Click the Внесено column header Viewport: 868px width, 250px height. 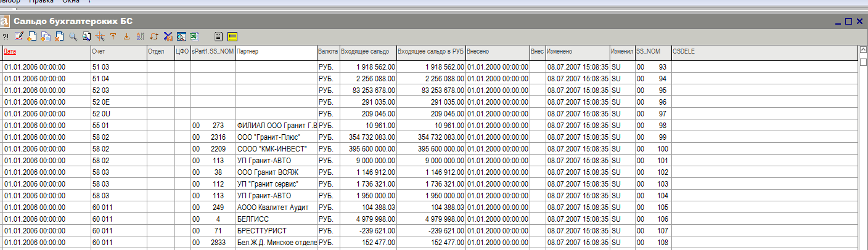497,52
